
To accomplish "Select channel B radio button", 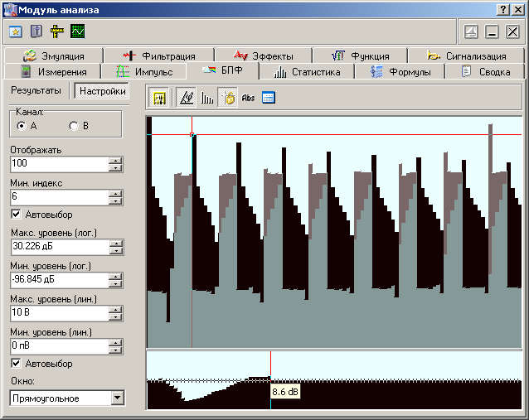I will pos(74,126).
